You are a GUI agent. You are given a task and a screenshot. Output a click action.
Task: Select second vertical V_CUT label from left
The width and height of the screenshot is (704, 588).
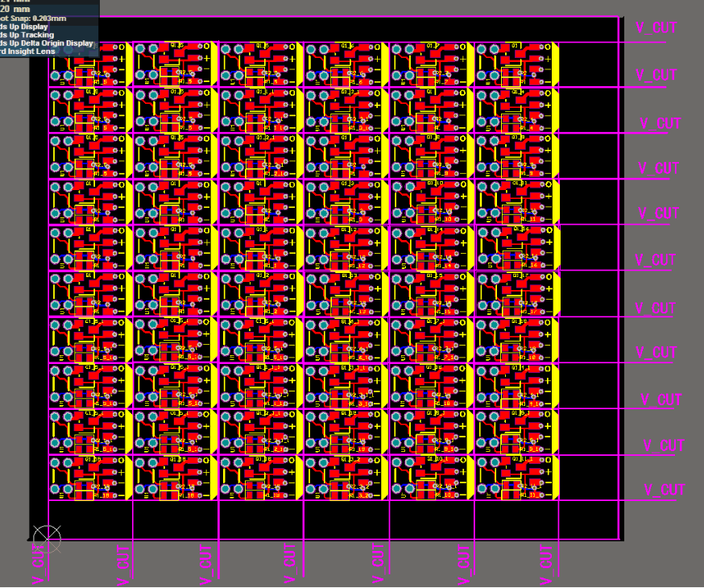(x=205, y=564)
